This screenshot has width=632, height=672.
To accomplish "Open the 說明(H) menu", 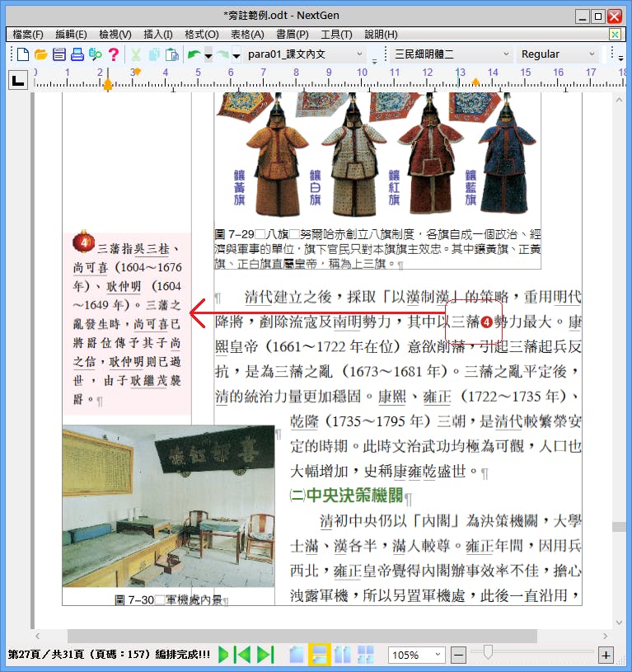I will [x=381, y=35].
